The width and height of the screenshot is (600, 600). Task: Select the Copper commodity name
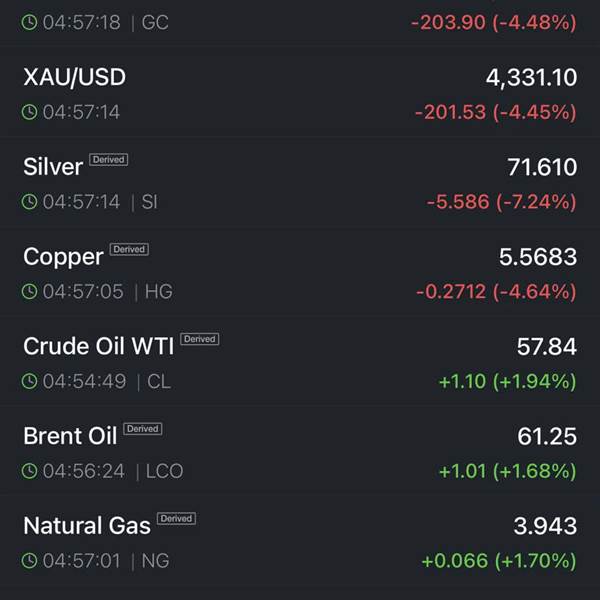point(63,257)
